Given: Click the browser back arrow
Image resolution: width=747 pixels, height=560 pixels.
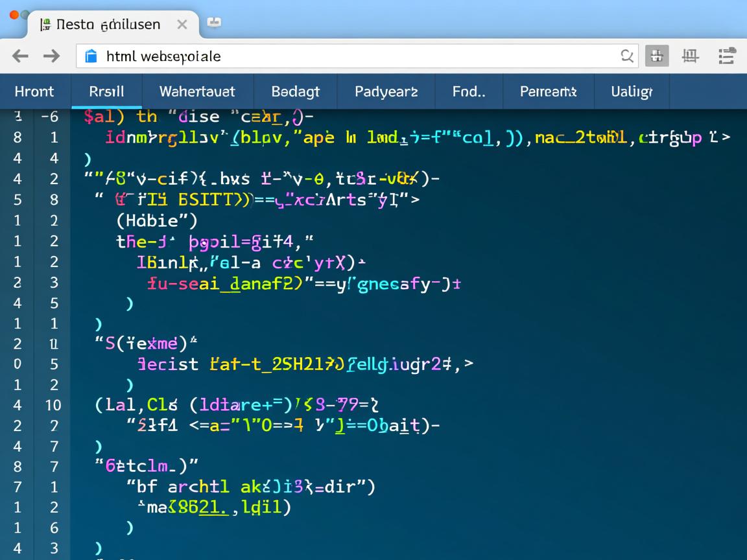Looking at the screenshot, I should tap(20, 56).
